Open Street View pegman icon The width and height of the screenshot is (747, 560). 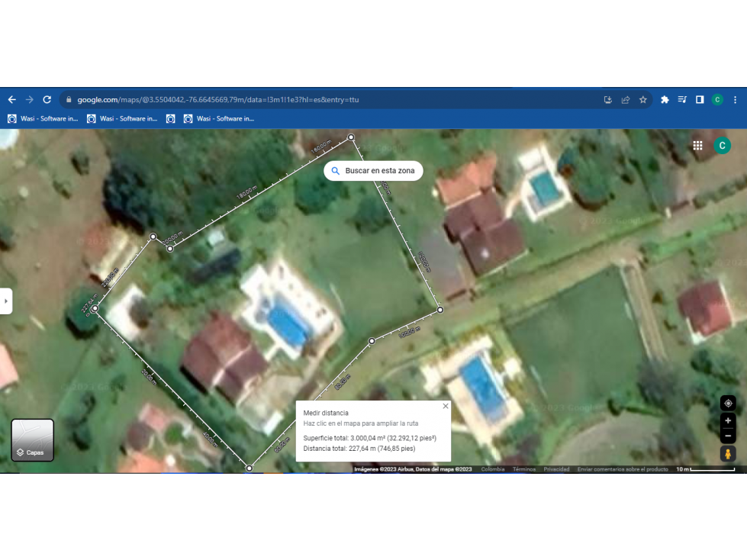(728, 454)
